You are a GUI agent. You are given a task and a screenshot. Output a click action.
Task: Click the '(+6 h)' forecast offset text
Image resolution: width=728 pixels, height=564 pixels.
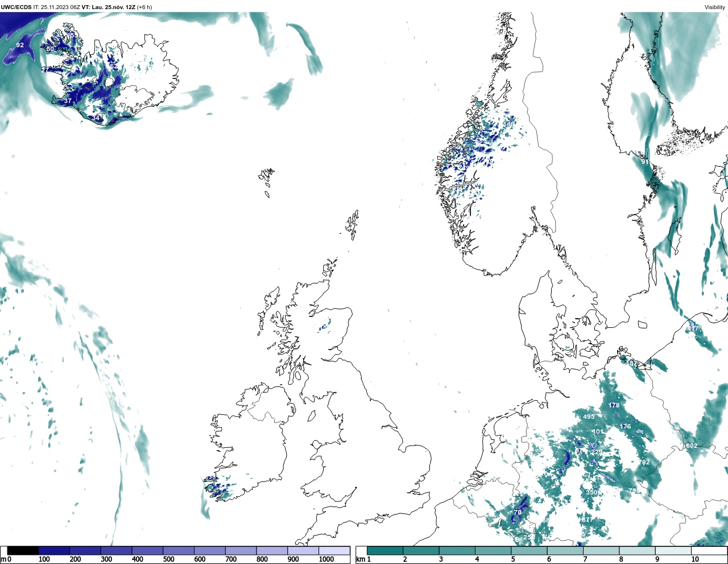[x=144, y=7]
